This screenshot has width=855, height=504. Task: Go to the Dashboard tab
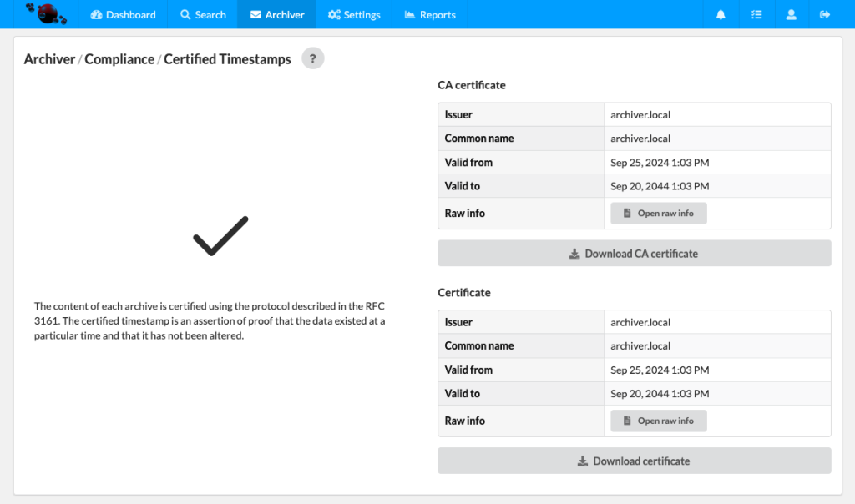click(123, 14)
